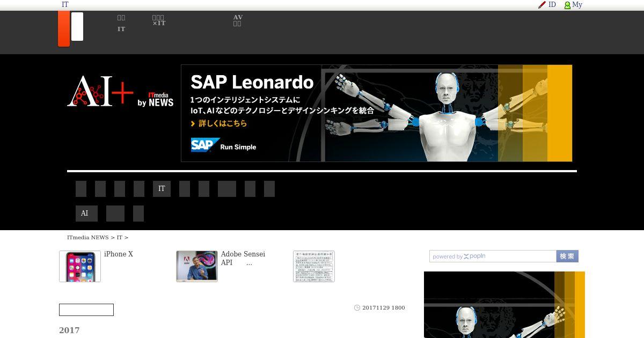Viewport: 644px width, 338px height.
Task: Focus the popIn search input field
Action: pos(493,256)
